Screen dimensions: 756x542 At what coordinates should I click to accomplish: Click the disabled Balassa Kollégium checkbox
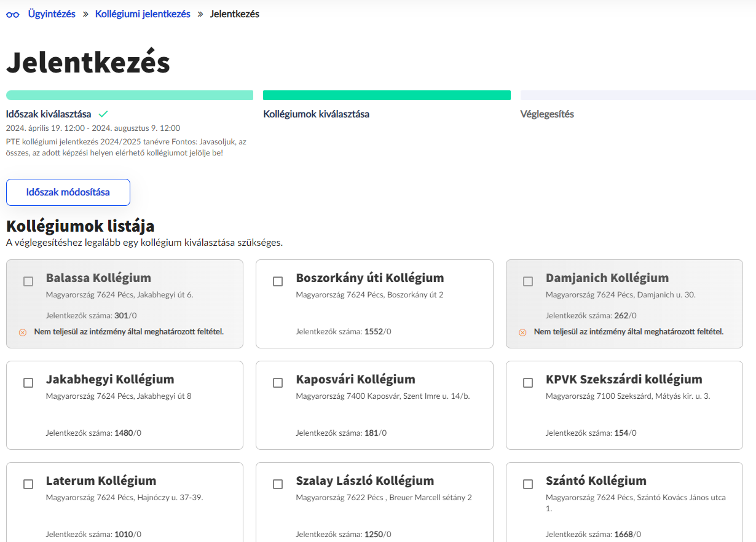coord(28,281)
